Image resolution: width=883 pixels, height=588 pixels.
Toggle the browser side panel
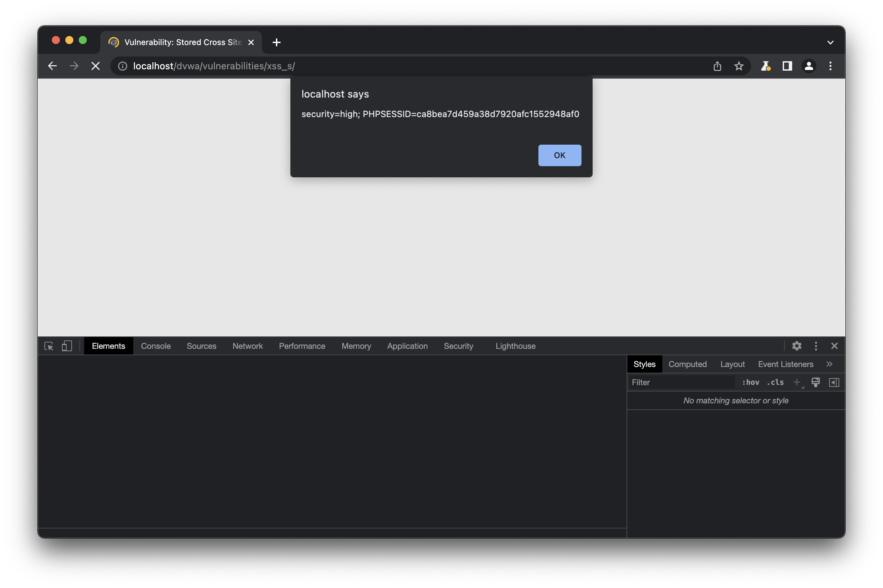click(787, 66)
